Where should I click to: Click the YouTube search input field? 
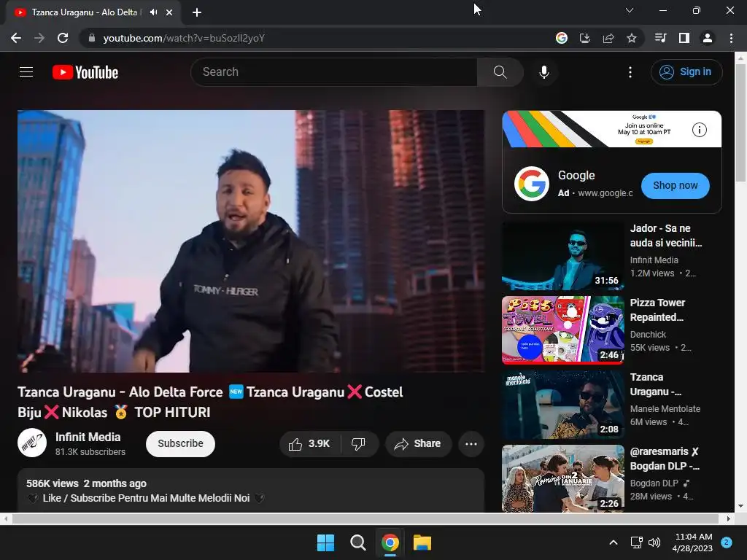click(334, 72)
